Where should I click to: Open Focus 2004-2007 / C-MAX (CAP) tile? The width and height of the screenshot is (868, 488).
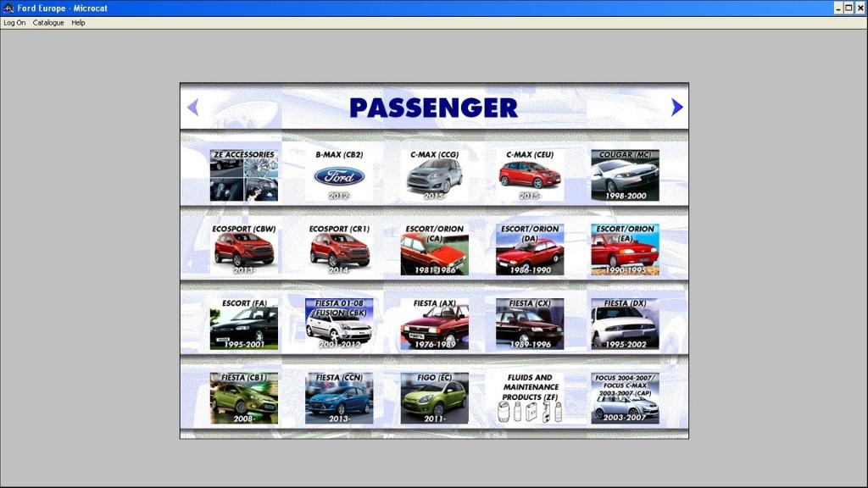pyautogui.click(x=625, y=398)
